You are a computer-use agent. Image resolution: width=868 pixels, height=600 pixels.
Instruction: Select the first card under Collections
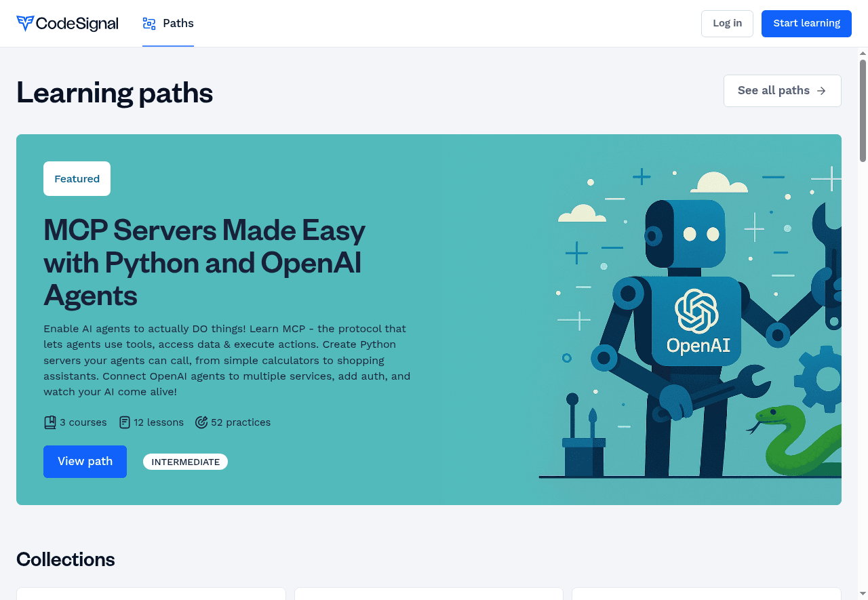151,593
